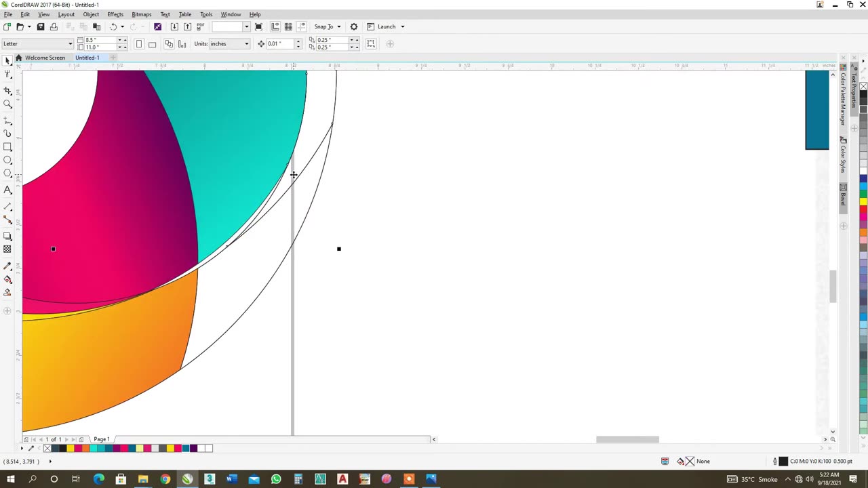Select the Text tool
This screenshot has width=868, height=488.
(x=7, y=190)
